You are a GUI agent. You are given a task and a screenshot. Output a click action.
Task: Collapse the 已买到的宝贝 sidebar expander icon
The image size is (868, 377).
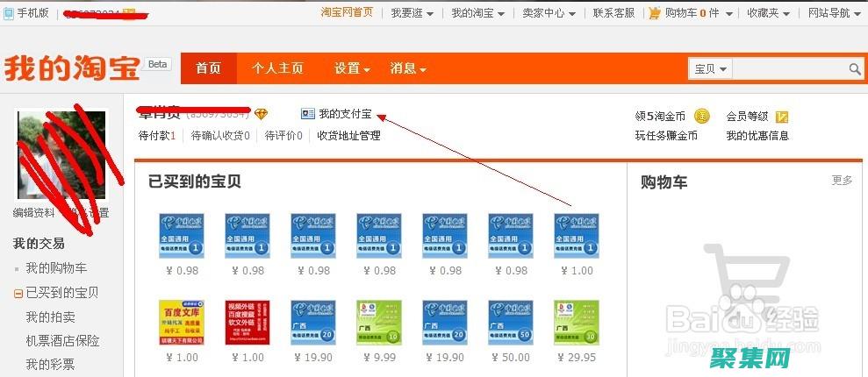tap(18, 294)
